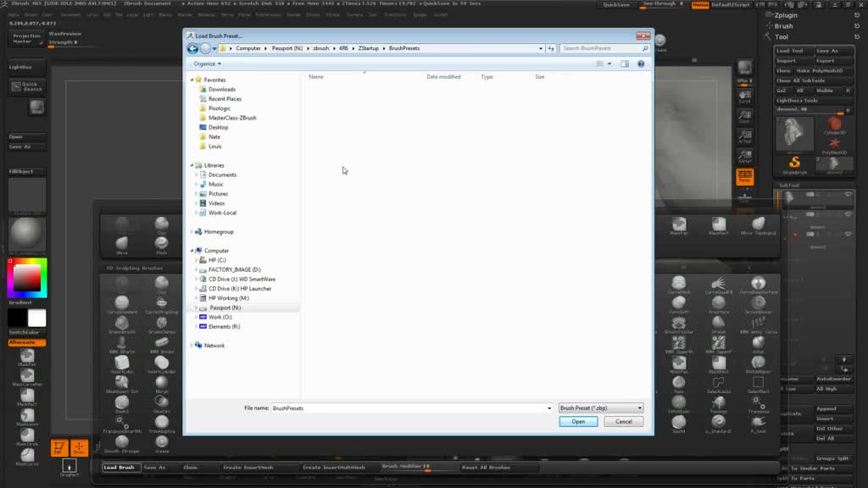Select the Pinch brush icon

tap(162, 243)
